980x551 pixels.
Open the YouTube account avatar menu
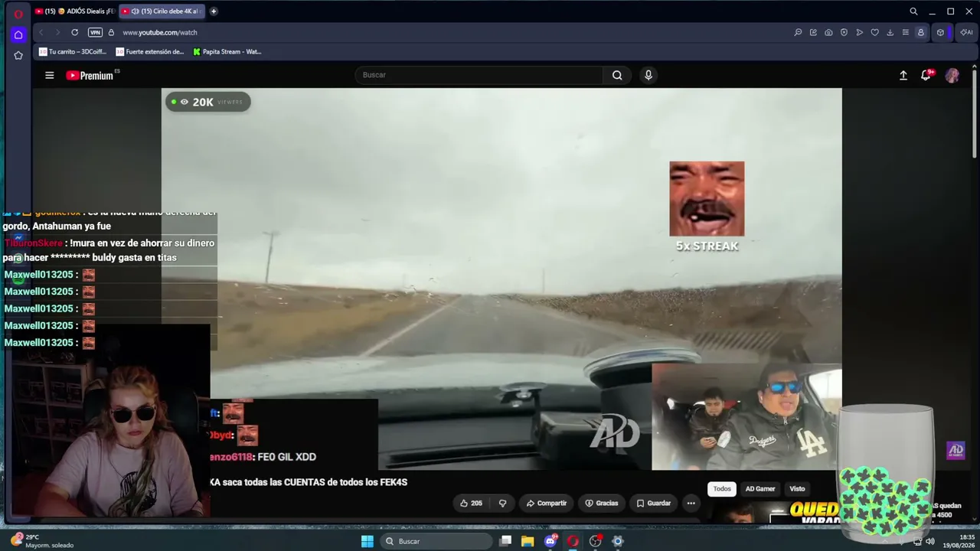[x=952, y=75]
